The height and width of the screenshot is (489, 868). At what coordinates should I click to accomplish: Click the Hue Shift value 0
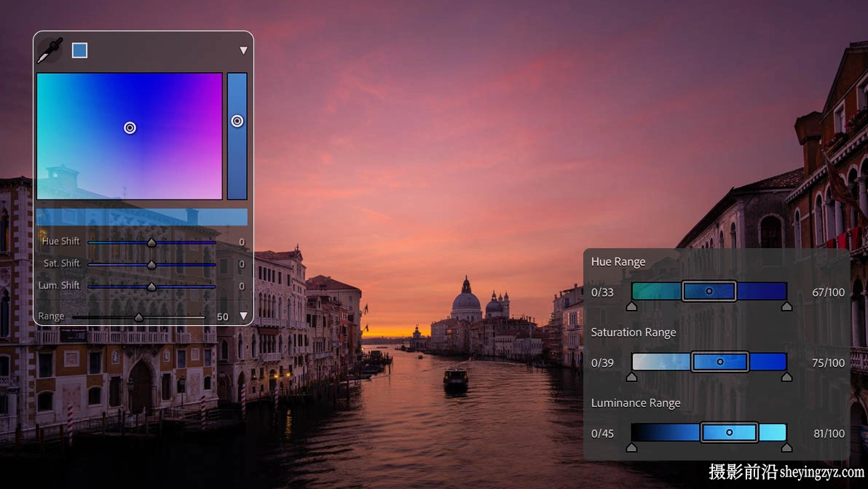tap(242, 242)
